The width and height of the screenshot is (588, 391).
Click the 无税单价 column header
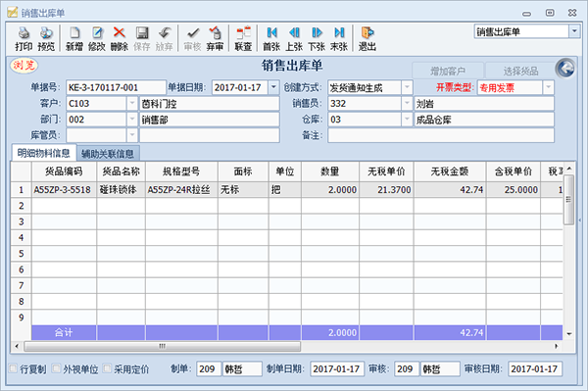pyautogui.click(x=386, y=171)
